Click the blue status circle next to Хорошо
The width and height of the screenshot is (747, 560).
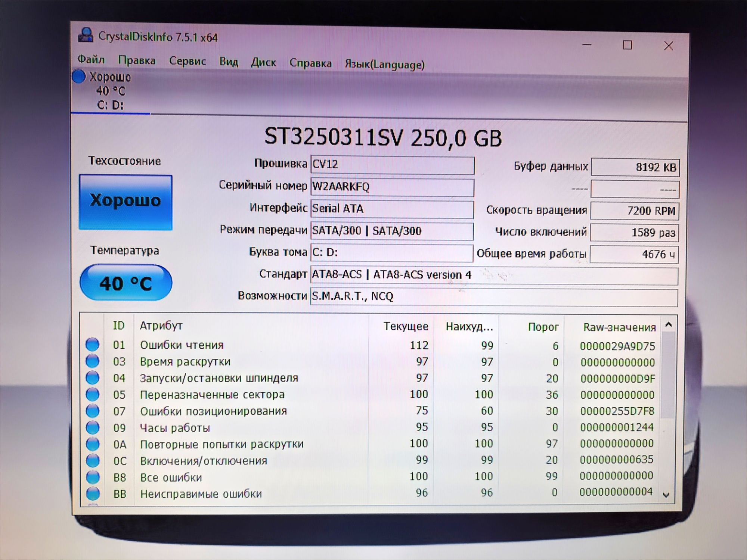[79, 76]
